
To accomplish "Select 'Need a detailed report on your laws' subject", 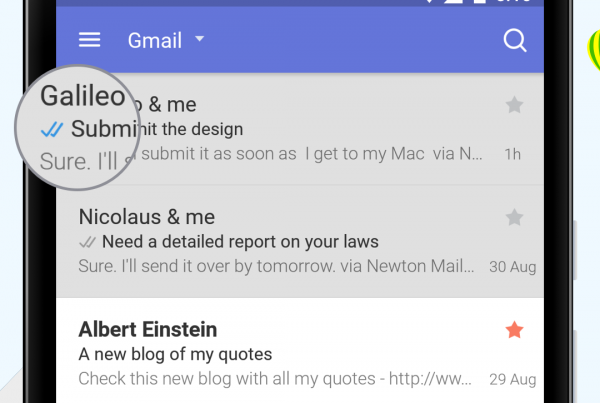I will click(240, 242).
